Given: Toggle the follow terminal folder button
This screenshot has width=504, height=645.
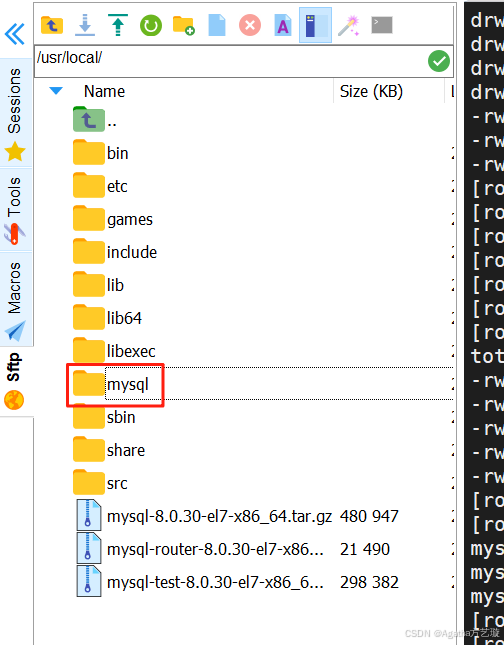Looking at the screenshot, I should (315, 25).
